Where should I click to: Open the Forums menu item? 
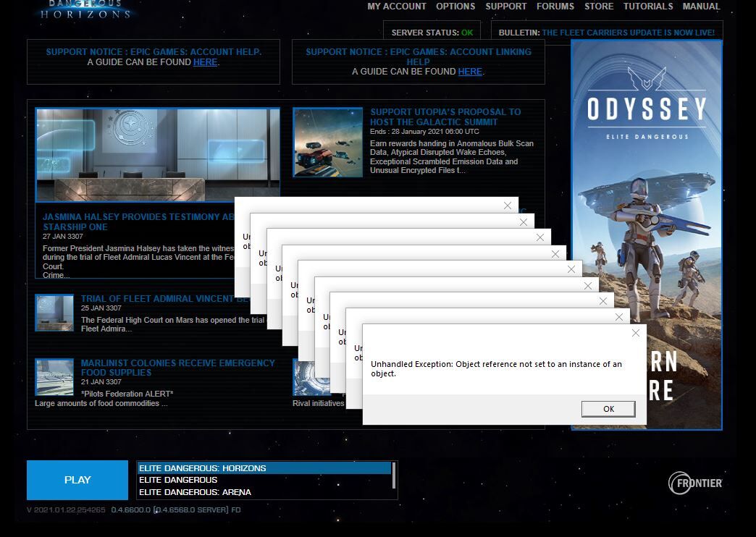(555, 7)
